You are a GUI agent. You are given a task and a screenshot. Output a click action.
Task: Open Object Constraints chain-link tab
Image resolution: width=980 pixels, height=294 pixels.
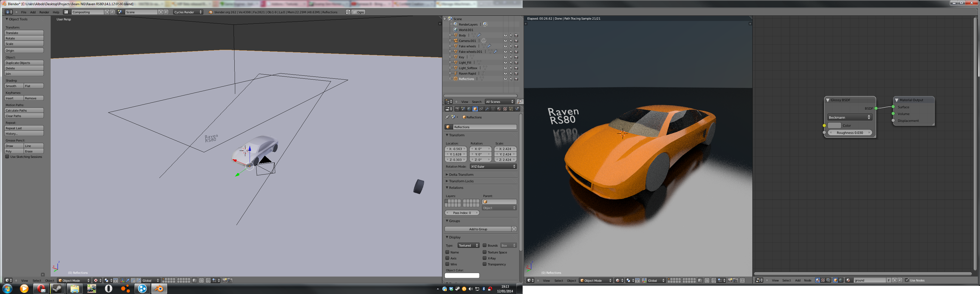click(x=481, y=109)
